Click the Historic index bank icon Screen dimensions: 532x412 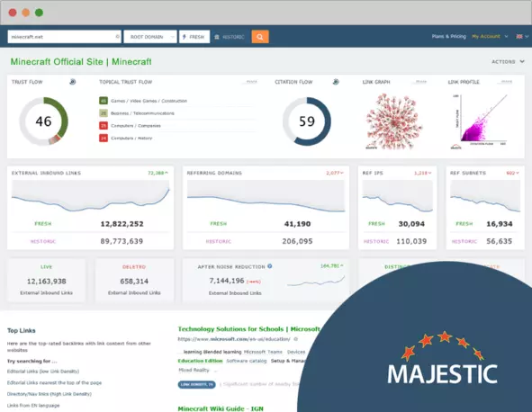217,37
